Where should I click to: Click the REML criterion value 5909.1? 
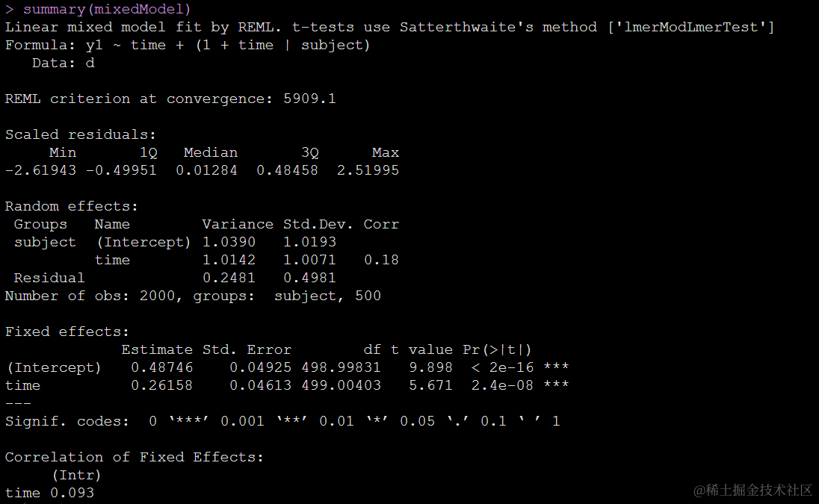click(x=309, y=99)
